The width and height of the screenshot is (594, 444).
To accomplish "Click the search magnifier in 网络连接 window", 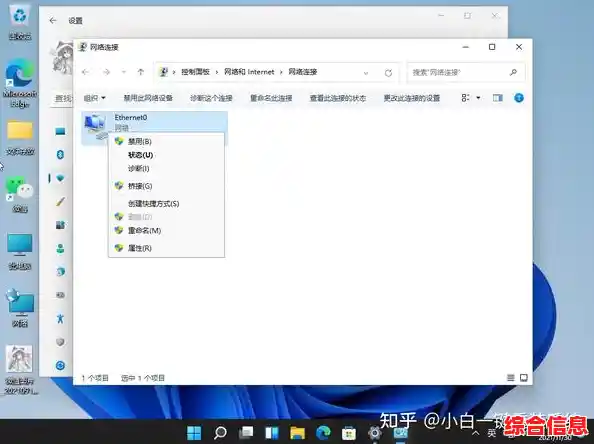I will pos(513,72).
